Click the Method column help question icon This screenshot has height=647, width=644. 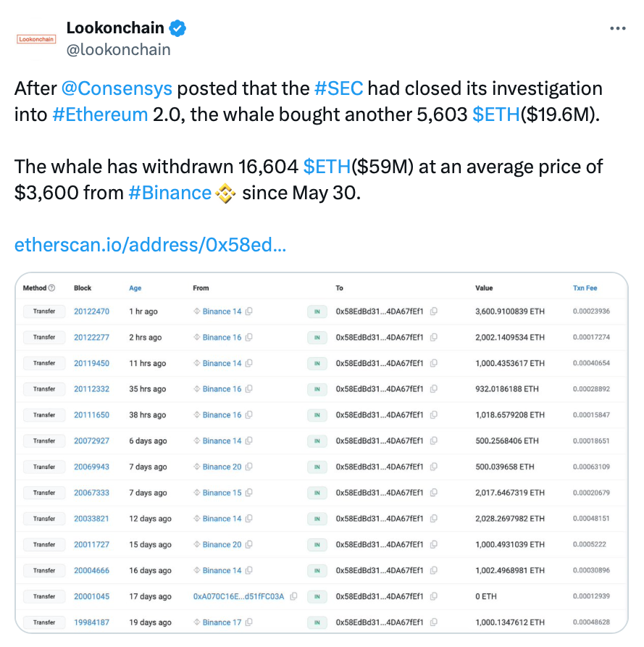tap(51, 288)
